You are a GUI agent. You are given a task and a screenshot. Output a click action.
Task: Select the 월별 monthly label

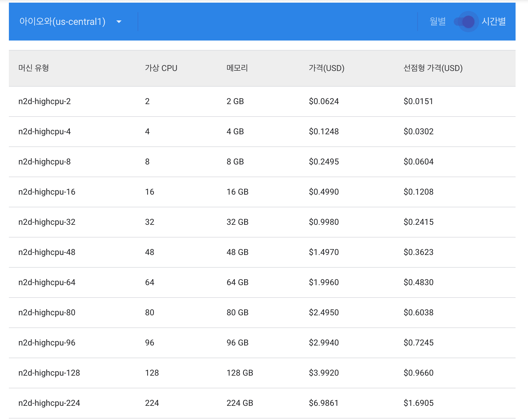pyautogui.click(x=437, y=21)
